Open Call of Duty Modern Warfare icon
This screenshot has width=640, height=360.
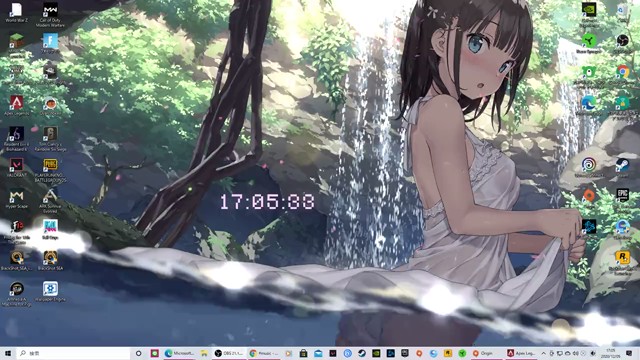(x=50, y=15)
